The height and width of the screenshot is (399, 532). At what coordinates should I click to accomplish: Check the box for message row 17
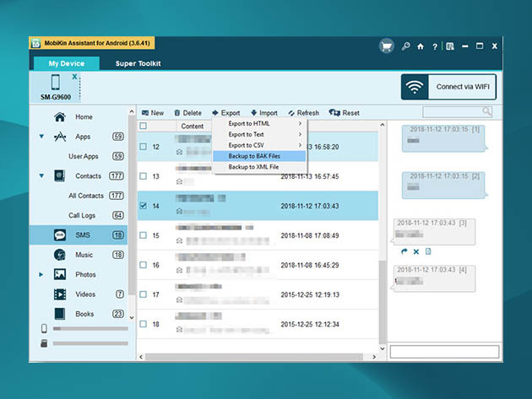pyautogui.click(x=144, y=294)
